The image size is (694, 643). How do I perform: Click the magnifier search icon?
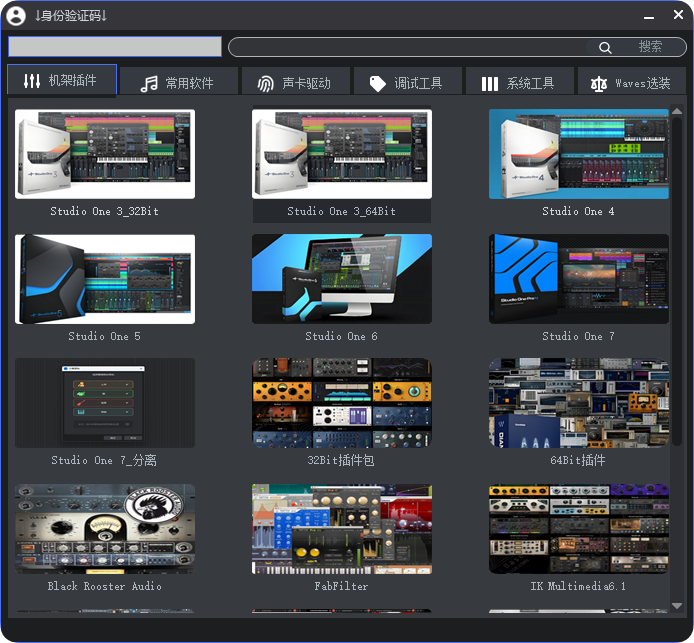click(x=605, y=47)
